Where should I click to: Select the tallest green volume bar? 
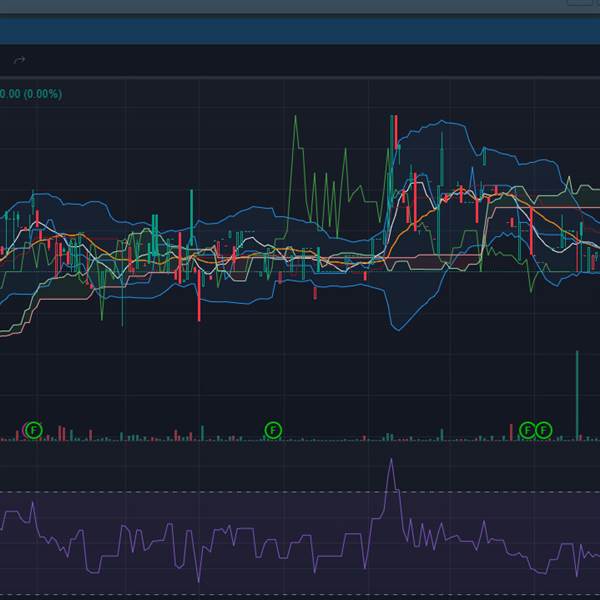click(577, 395)
